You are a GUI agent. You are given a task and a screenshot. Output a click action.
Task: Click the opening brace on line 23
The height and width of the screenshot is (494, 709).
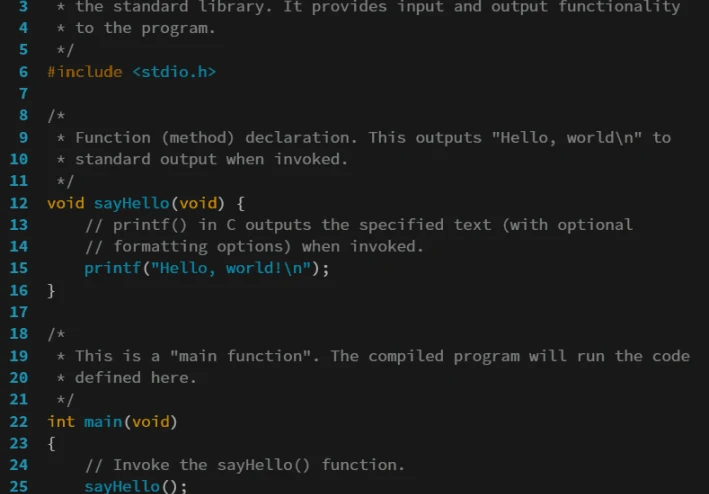[52, 443]
